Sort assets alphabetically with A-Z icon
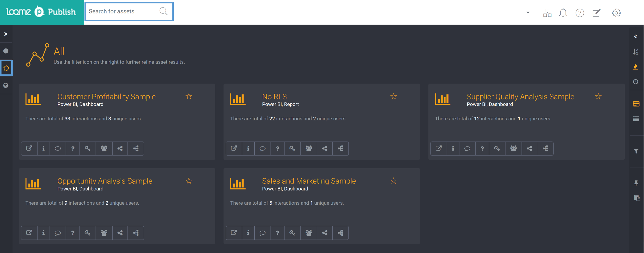Image resolution: width=644 pixels, height=253 pixels. 636,52
